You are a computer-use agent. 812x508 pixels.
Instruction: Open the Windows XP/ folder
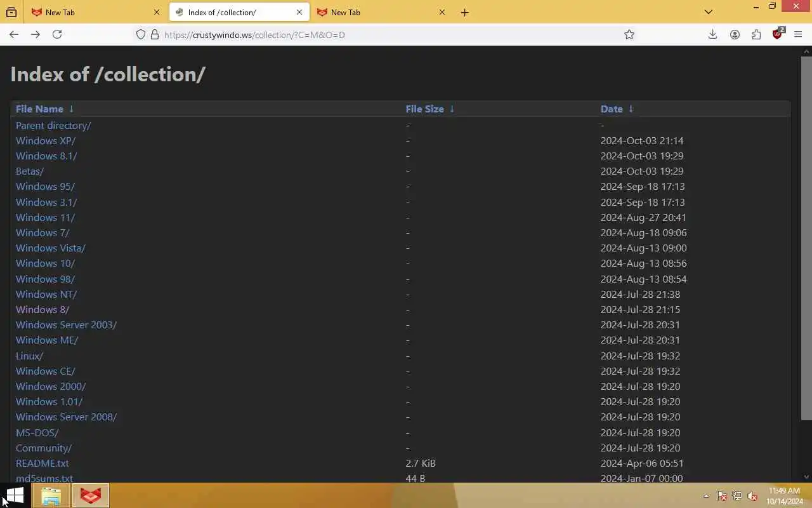46,141
